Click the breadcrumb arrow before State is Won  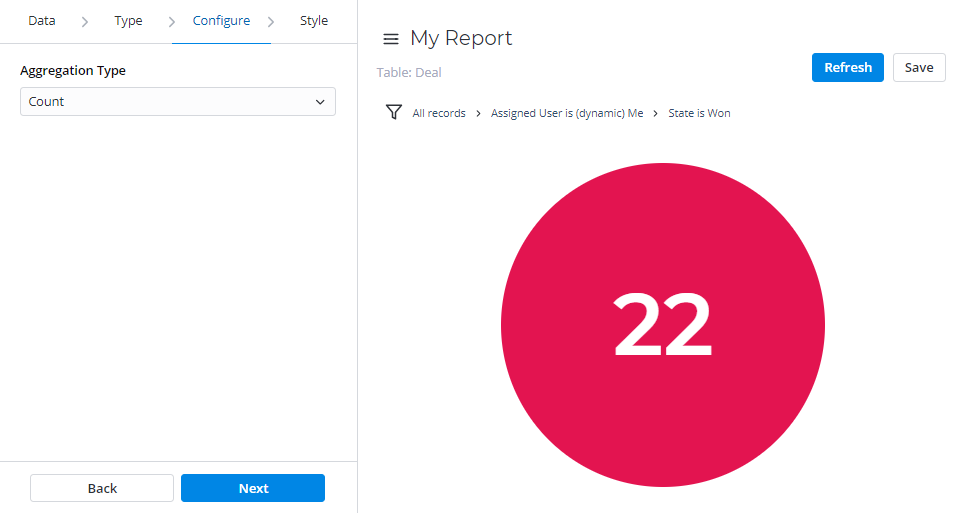(x=656, y=114)
